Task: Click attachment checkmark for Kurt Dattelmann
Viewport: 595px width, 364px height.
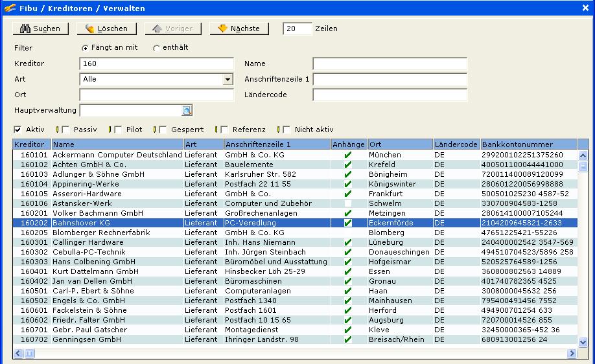Action: 348,271
